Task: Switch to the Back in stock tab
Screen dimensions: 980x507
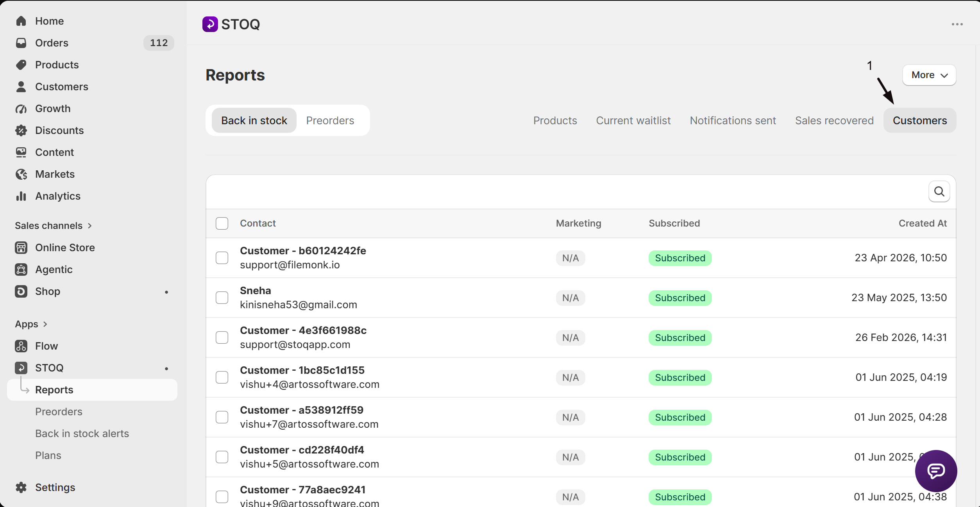Action: point(254,120)
